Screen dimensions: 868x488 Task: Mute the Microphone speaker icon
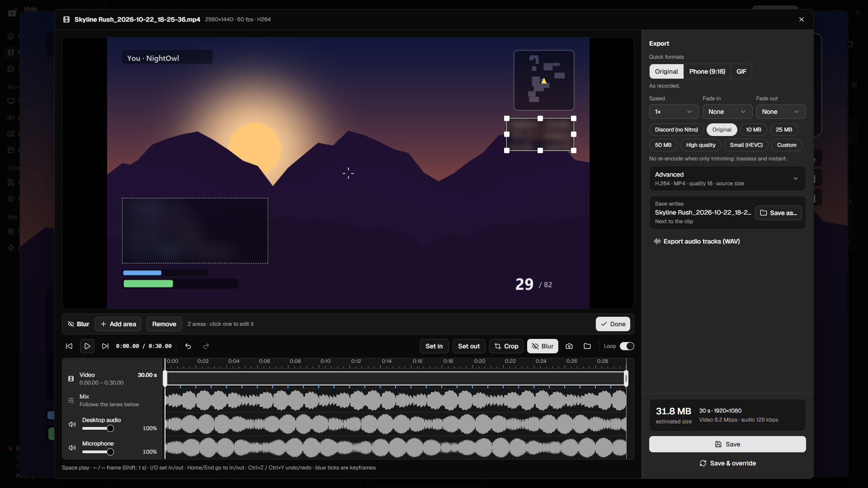coord(72,448)
